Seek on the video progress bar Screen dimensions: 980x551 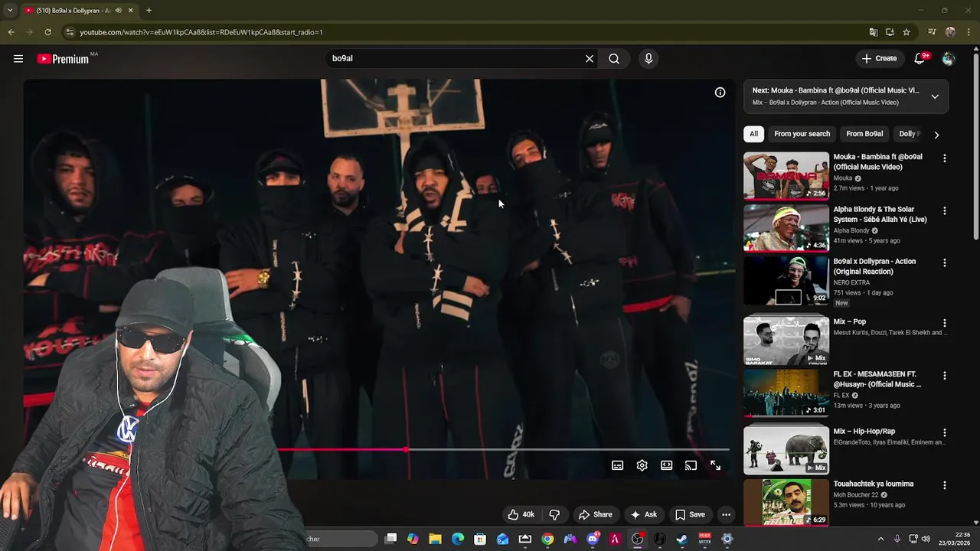point(502,450)
